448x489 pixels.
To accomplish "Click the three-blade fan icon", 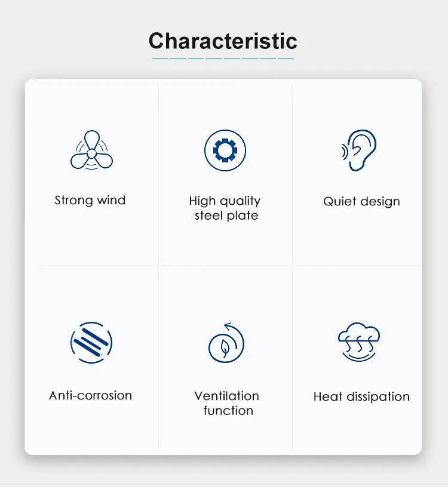I will click(91, 151).
